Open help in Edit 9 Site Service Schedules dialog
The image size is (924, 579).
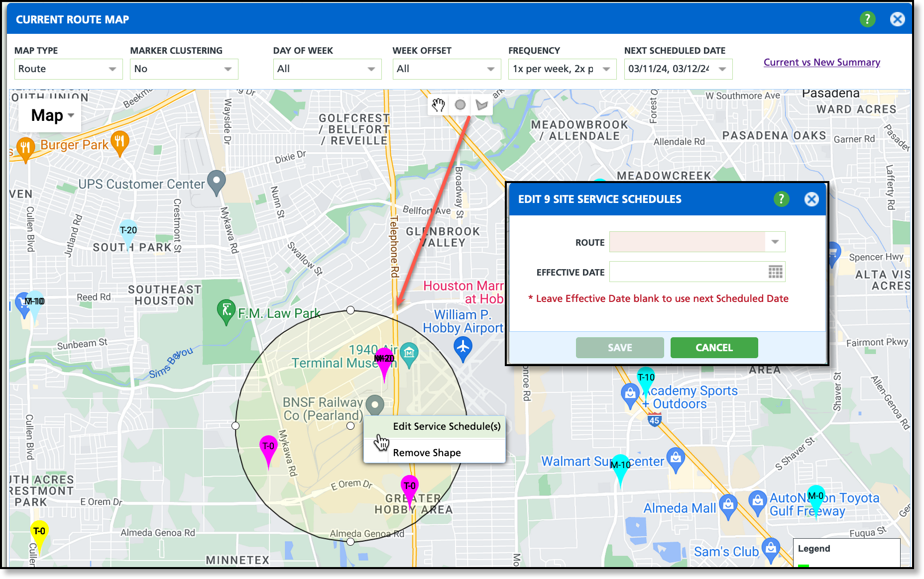[781, 199]
